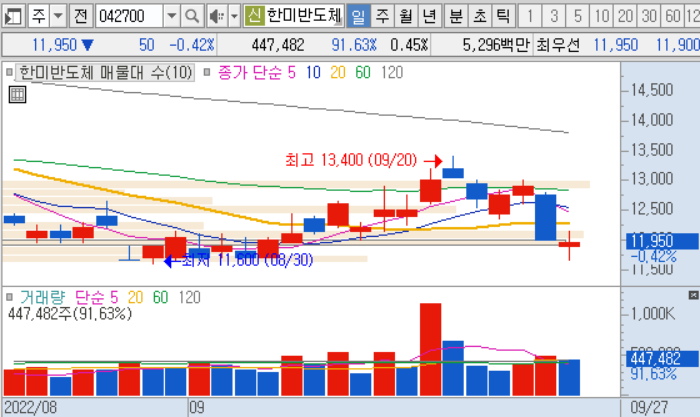Image resolution: width=700 pixels, height=417 pixels.
Task: Click the green 60 volume average legend
Action: click(x=160, y=297)
